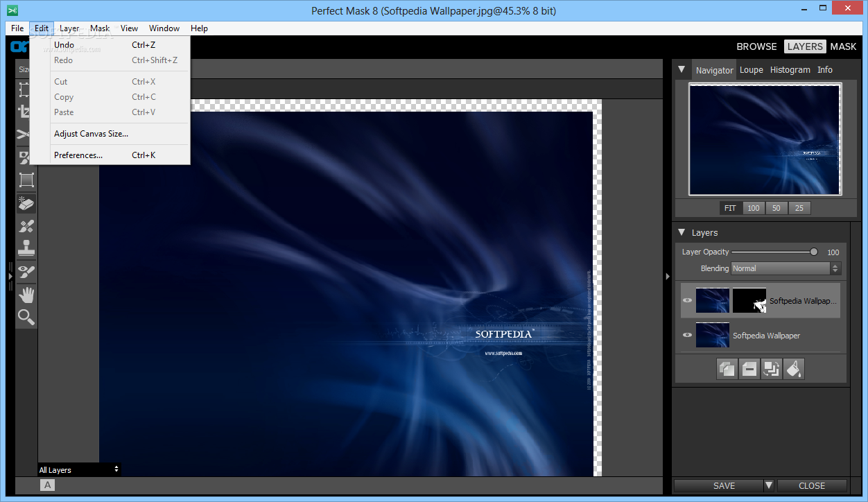This screenshot has height=502, width=868.
Task: Click the Perfect Mask app icon in title bar
Action: point(12,10)
